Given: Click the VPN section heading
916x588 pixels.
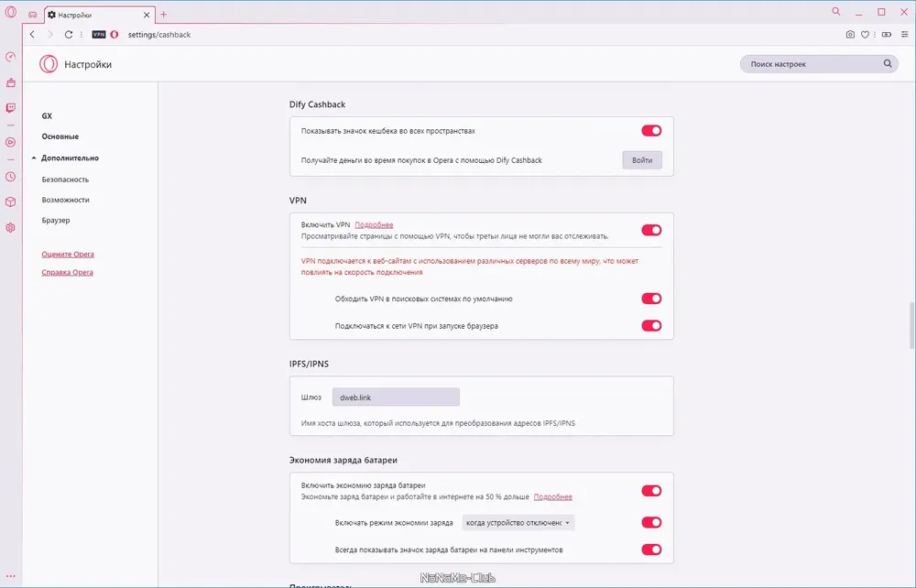Looking at the screenshot, I should 298,201.
